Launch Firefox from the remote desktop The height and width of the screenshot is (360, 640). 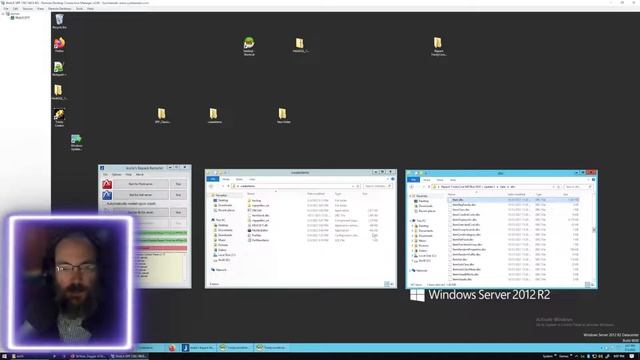tap(59, 43)
